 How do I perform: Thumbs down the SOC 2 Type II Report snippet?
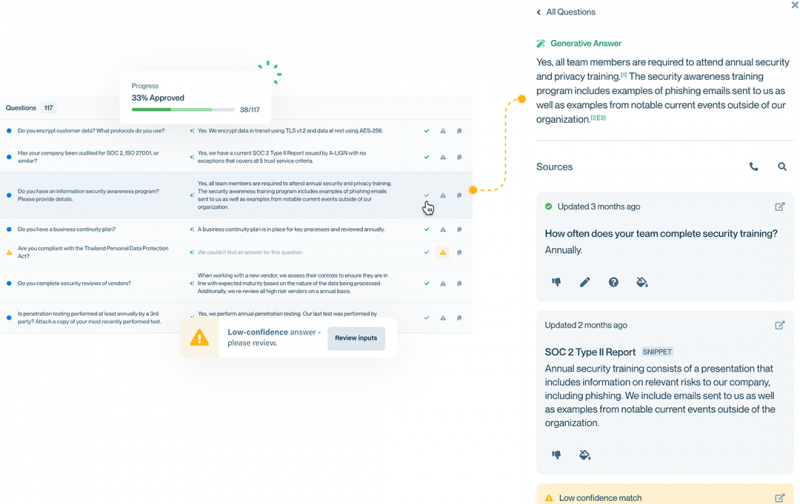coord(557,455)
